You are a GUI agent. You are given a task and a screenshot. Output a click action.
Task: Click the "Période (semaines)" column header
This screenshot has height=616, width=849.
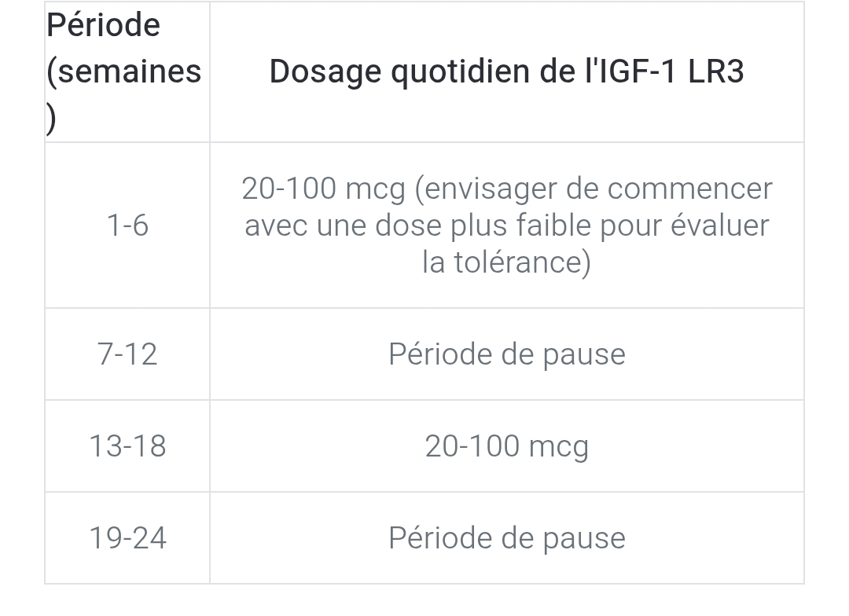tap(124, 71)
